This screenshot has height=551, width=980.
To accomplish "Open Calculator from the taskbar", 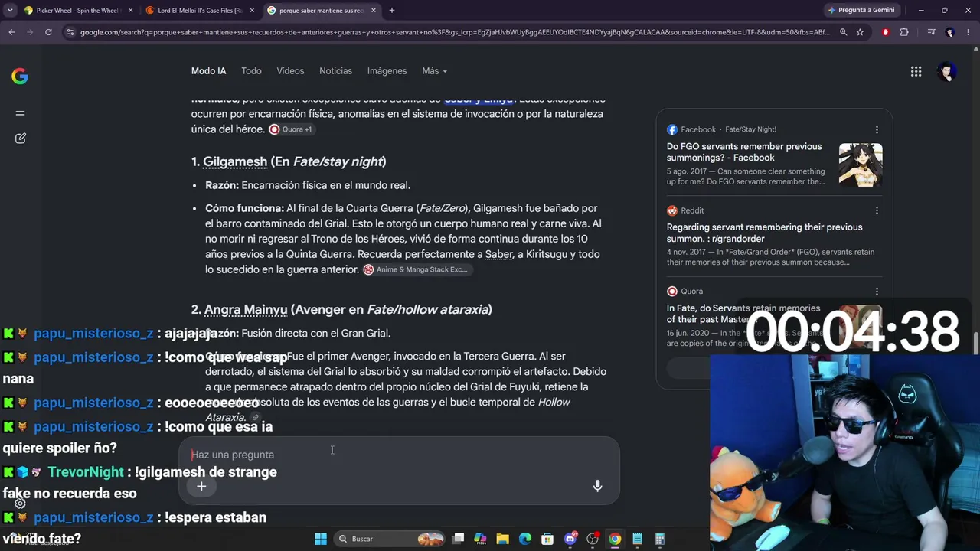I will point(660,539).
